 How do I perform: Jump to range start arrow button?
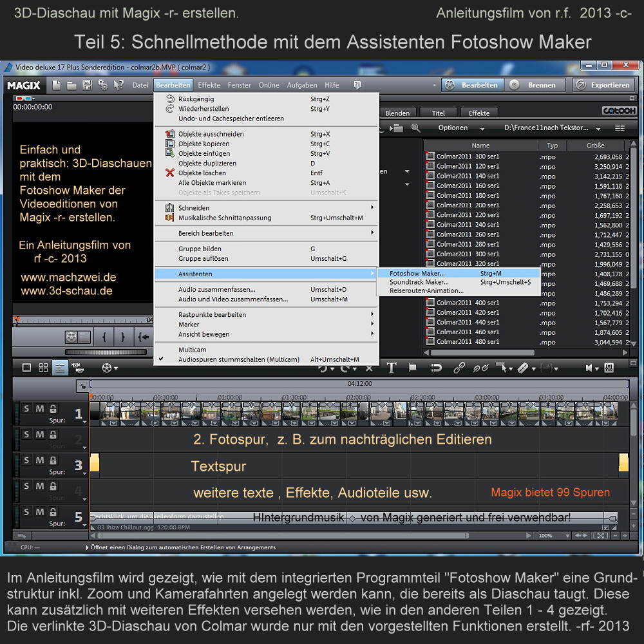point(144,337)
